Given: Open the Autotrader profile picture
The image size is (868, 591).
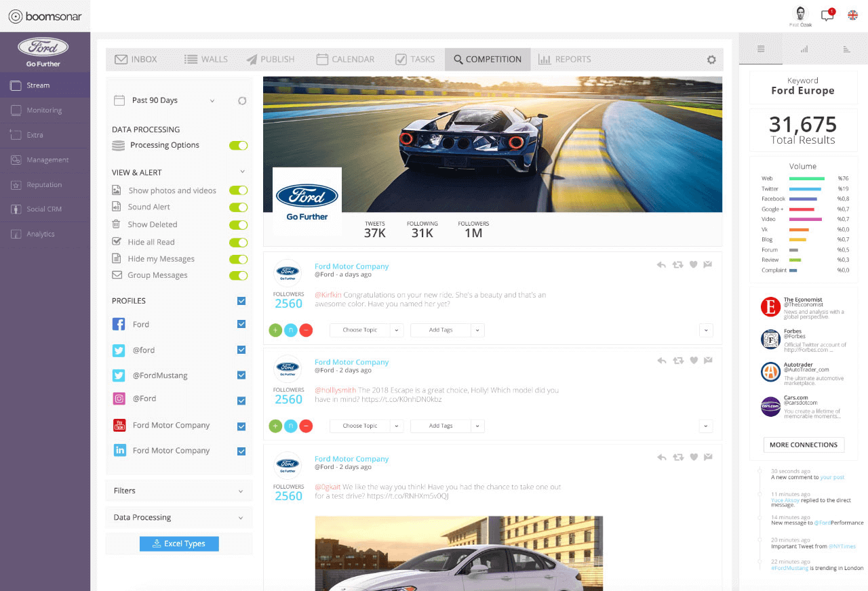Looking at the screenshot, I should (x=770, y=372).
